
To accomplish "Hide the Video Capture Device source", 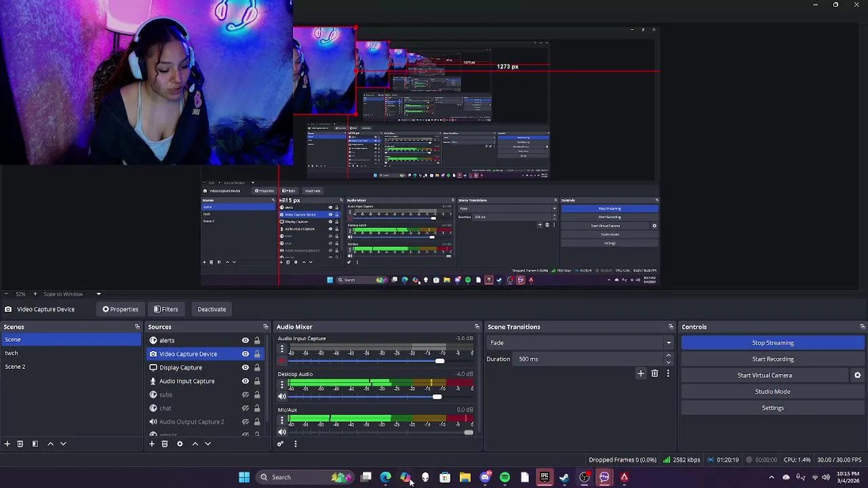I will click(x=245, y=354).
